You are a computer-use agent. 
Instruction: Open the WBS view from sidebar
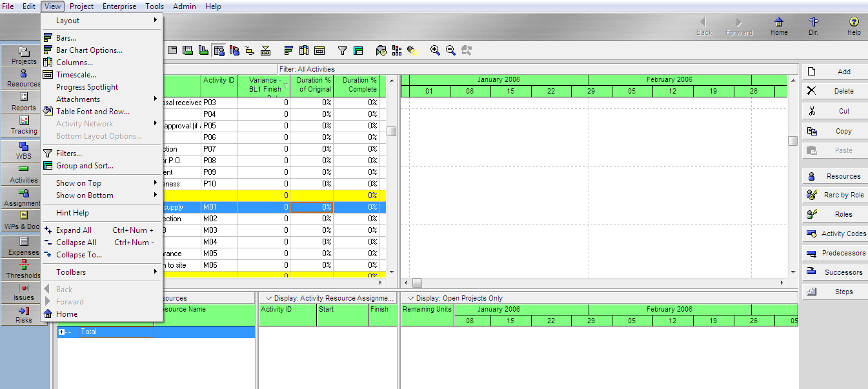point(24,150)
